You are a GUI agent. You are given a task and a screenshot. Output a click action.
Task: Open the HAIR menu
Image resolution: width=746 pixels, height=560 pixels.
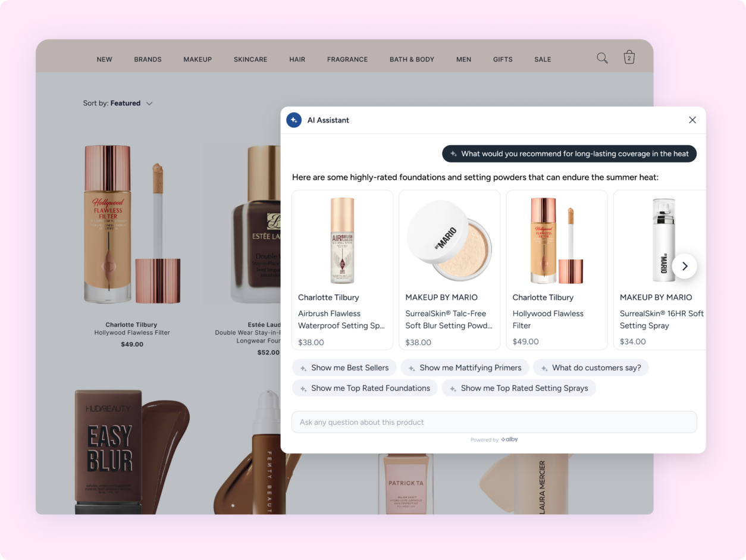point(297,60)
